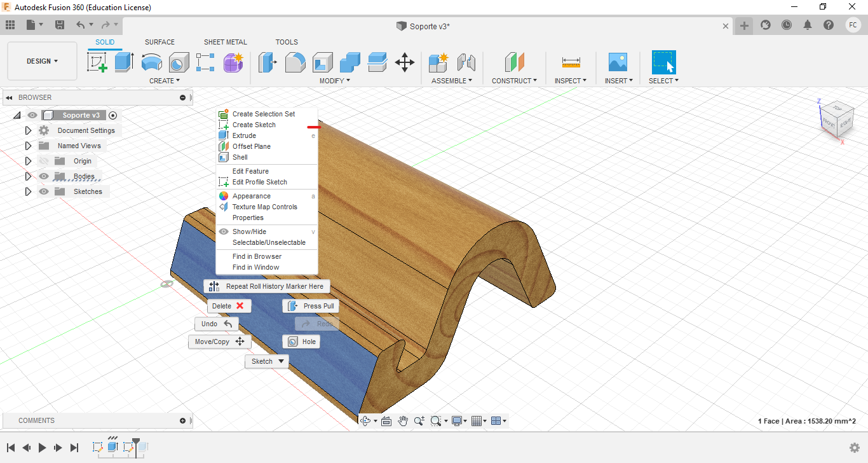868x463 pixels.
Task: Switch to the TOOLS tab
Action: pyautogui.click(x=287, y=42)
